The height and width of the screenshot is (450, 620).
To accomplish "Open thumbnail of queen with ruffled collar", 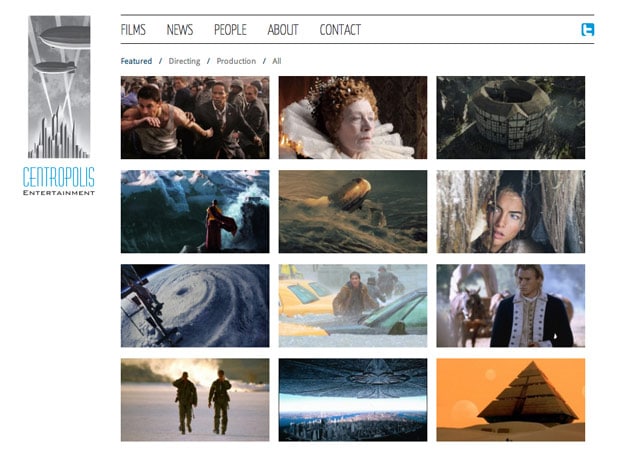I will coord(353,117).
